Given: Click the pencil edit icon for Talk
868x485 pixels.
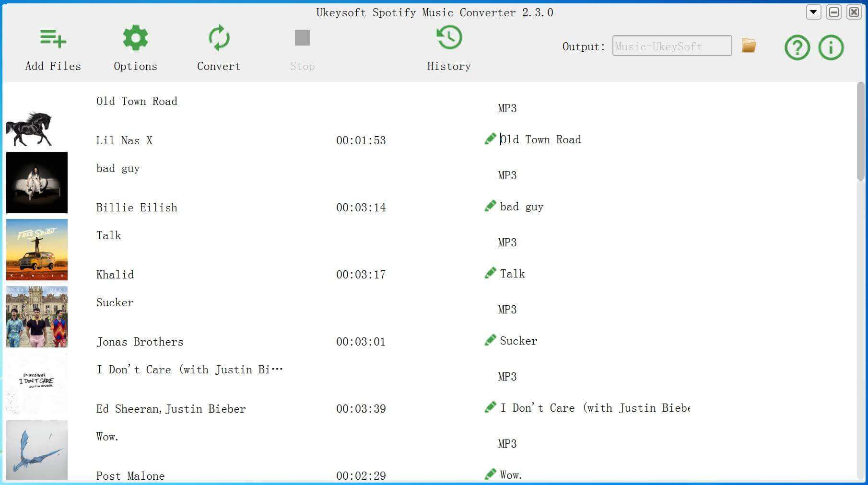Looking at the screenshot, I should (490, 273).
